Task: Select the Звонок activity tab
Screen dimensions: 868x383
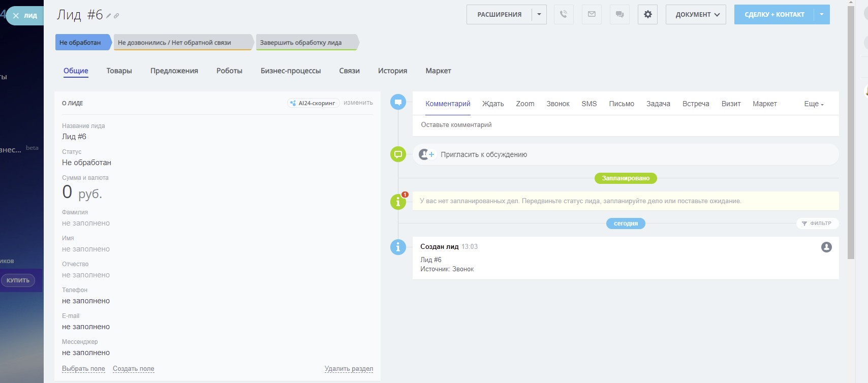Action: coord(557,104)
